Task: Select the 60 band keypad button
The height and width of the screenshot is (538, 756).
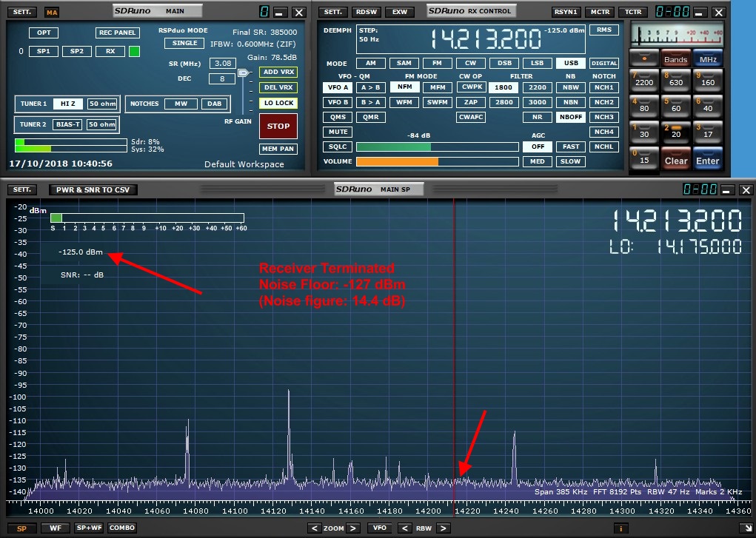Action: tap(676, 107)
